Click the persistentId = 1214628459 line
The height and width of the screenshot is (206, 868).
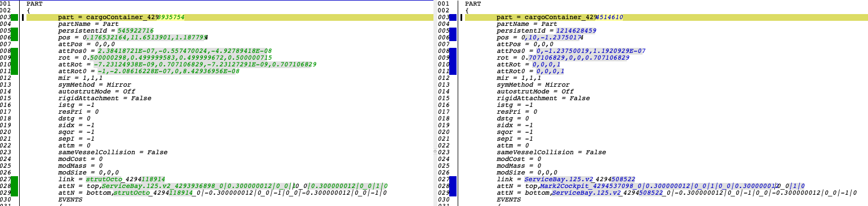coord(546,30)
